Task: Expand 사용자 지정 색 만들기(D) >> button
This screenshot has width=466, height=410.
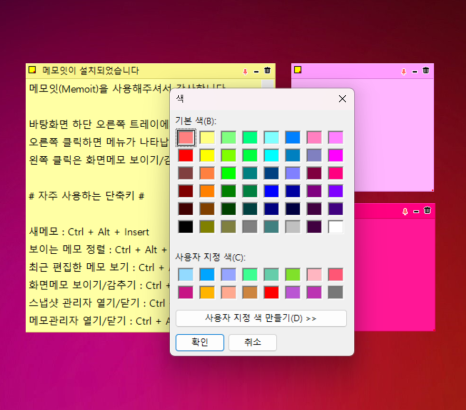Action: (261, 318)
